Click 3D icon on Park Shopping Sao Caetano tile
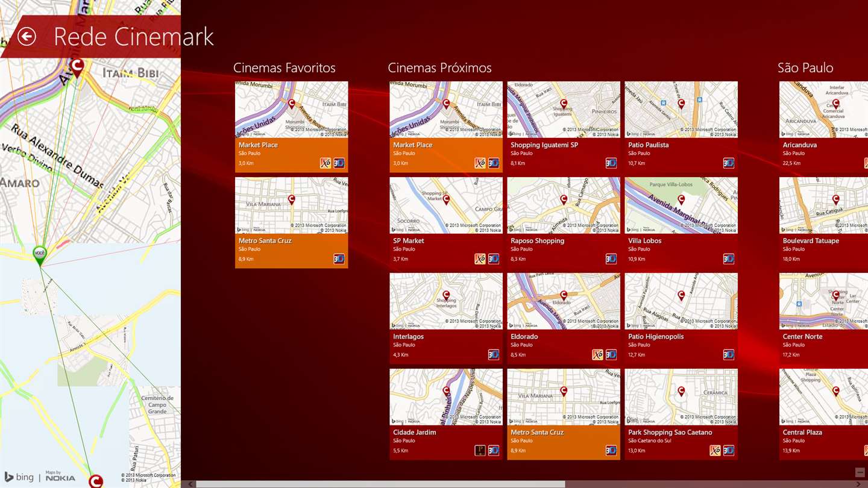This screenshot has height=488, width=868. [729, 451]
